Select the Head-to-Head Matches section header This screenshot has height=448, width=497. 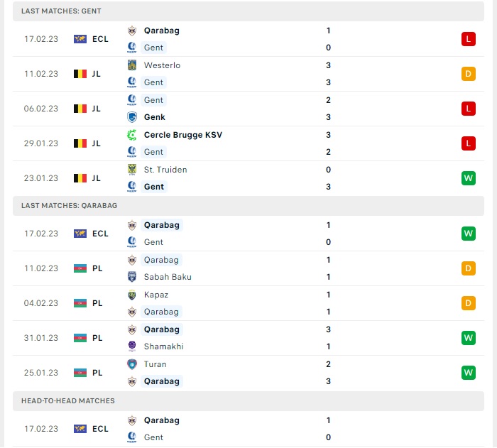248,401
